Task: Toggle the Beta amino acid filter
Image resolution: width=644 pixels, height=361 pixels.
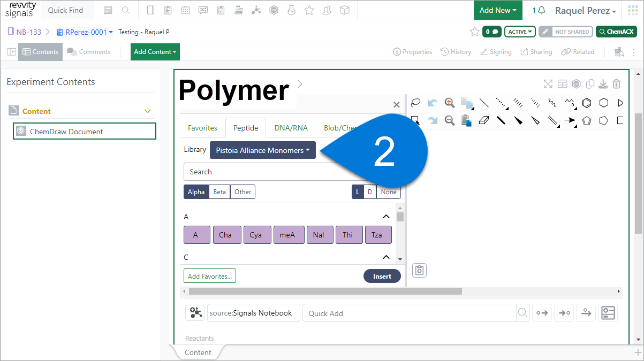Action: tap(219, 192)
